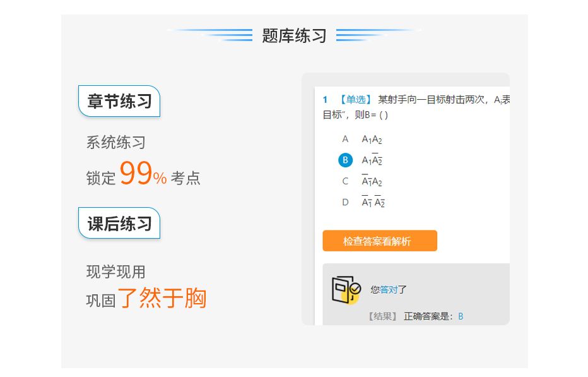Click the orange 了然于胸 text

click(162, 298)
